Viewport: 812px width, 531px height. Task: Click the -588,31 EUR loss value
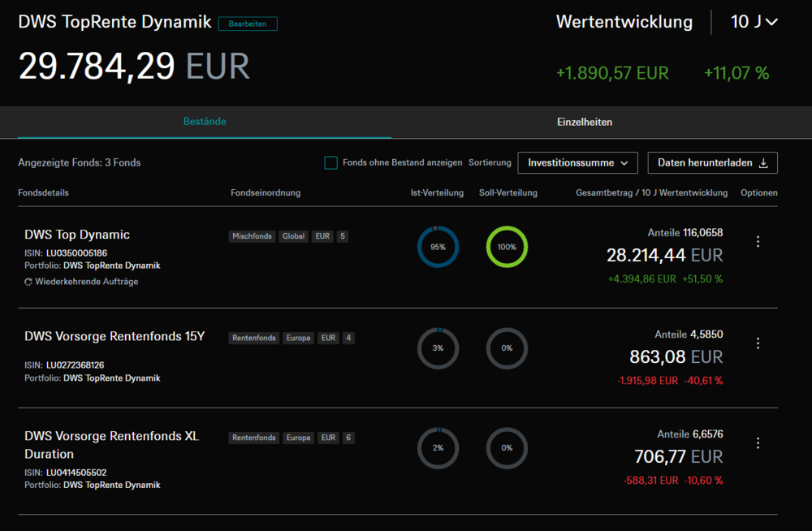click(x=650, y=481)
